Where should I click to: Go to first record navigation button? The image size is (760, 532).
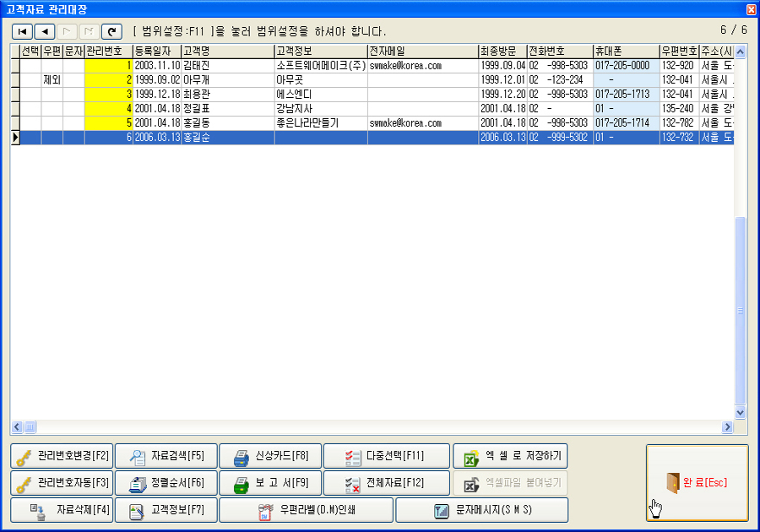[x=22, y=31]
